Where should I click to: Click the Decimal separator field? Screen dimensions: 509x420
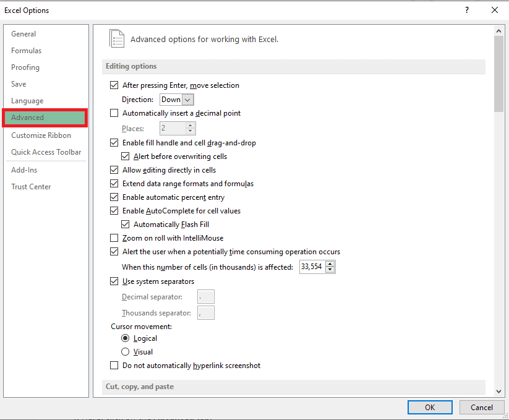[x=206, y=297]
